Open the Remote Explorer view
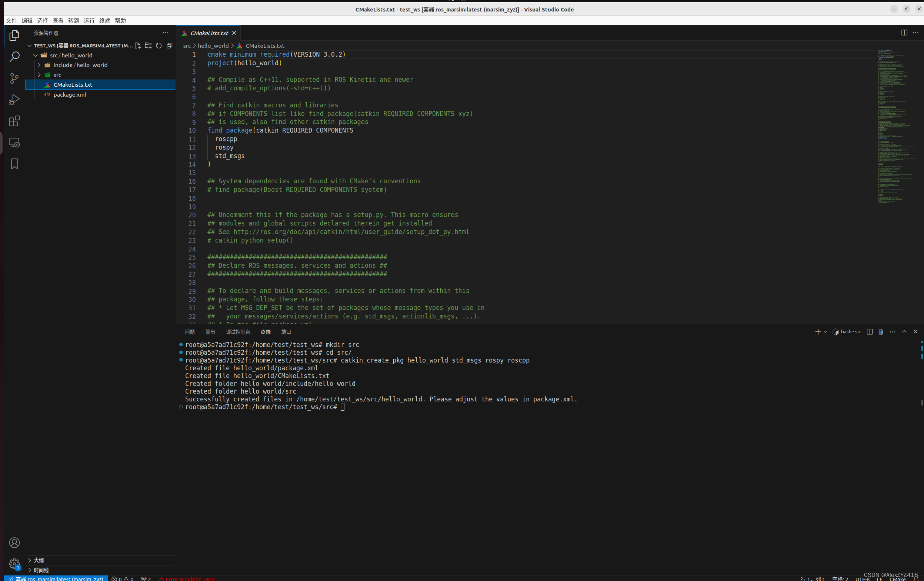The width and height of the screenshot is (924, 581). (x=14, y=142)
